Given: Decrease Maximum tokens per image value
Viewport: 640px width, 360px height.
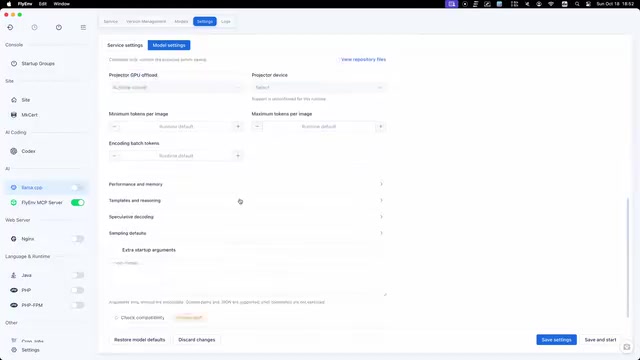Looking at the screenshot, I should [257, 127].
